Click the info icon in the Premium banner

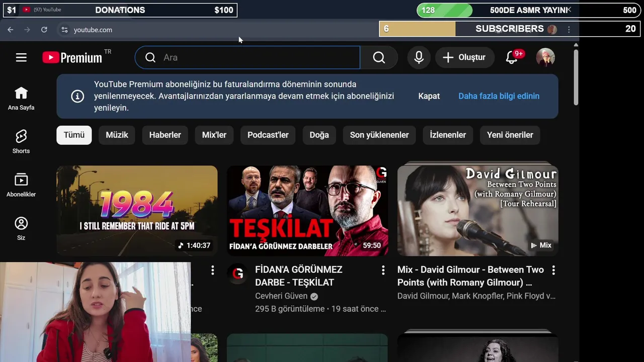[77, 96]
